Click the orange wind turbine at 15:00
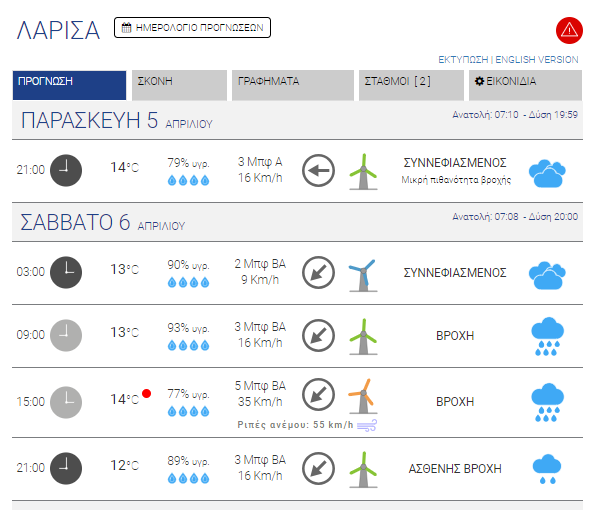Viewport: 600px width, 510px height. [363, 396]
